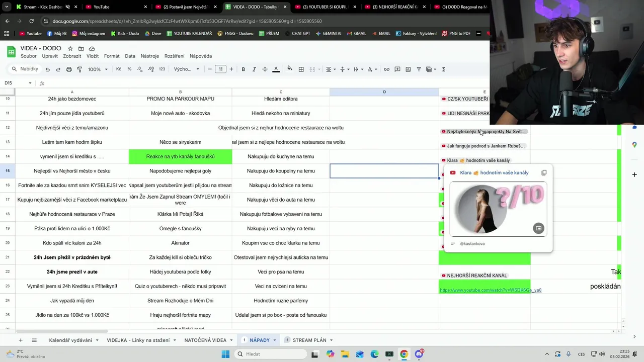Open the Upravit menu
The image size is (644, 362).
click(x=50, y=56)
